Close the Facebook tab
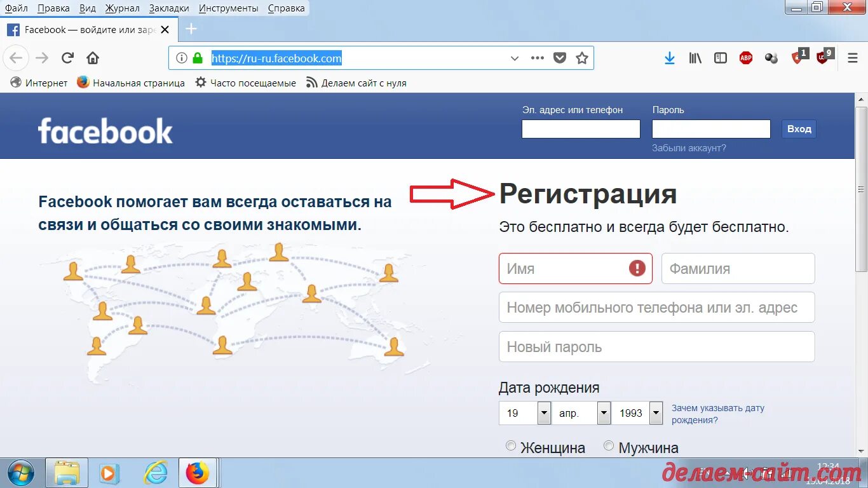This screenshot has width=868, height=488. [x=165, y=30]
